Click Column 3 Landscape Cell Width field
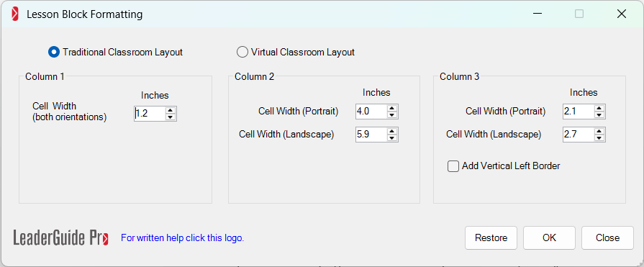This screenshot has height=267, width=644. click(579, 135)
